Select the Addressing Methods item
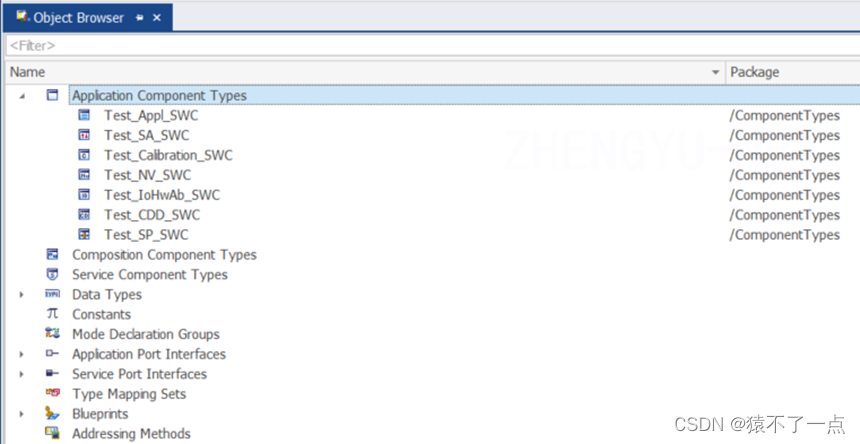Viewport: 860px width, 444px height. [x=131, y=434]
